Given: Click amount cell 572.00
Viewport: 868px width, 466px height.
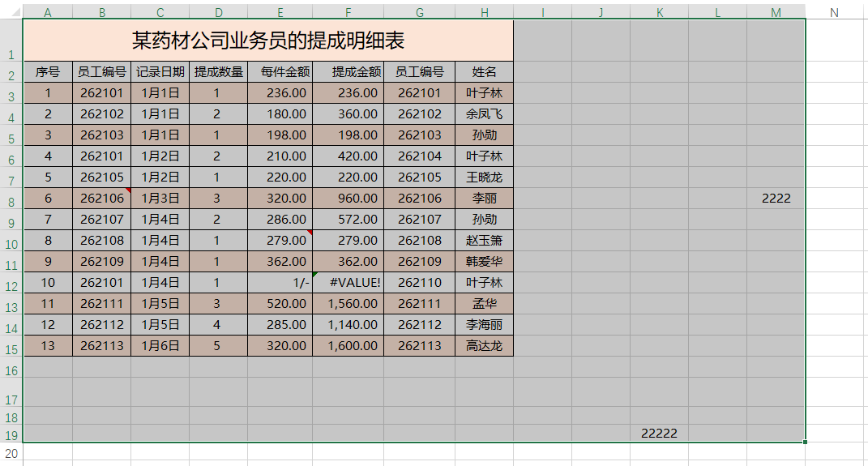Looking at the screenshot, I should [348, 220].
